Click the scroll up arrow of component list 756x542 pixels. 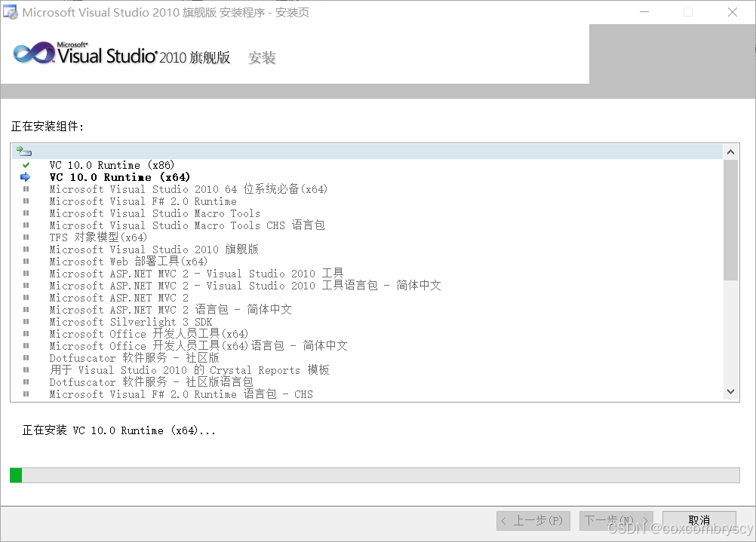coord(731,152)
